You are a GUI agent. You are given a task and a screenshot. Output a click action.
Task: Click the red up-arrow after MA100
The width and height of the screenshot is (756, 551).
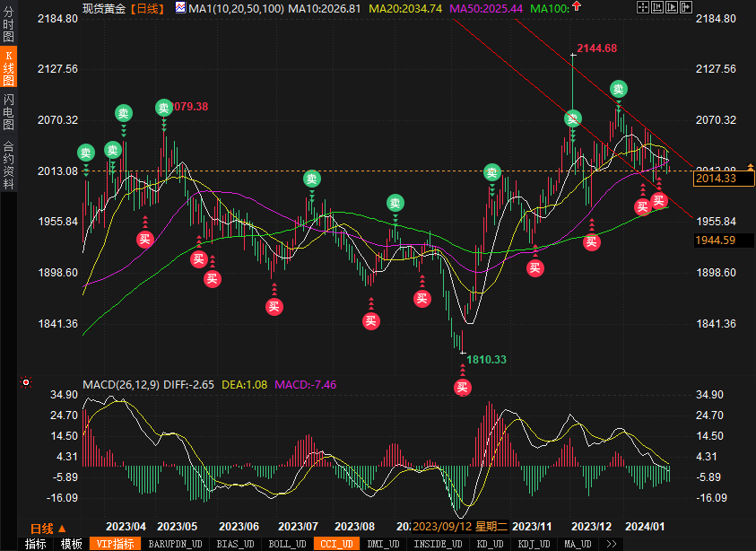click(x=575, y=8)
